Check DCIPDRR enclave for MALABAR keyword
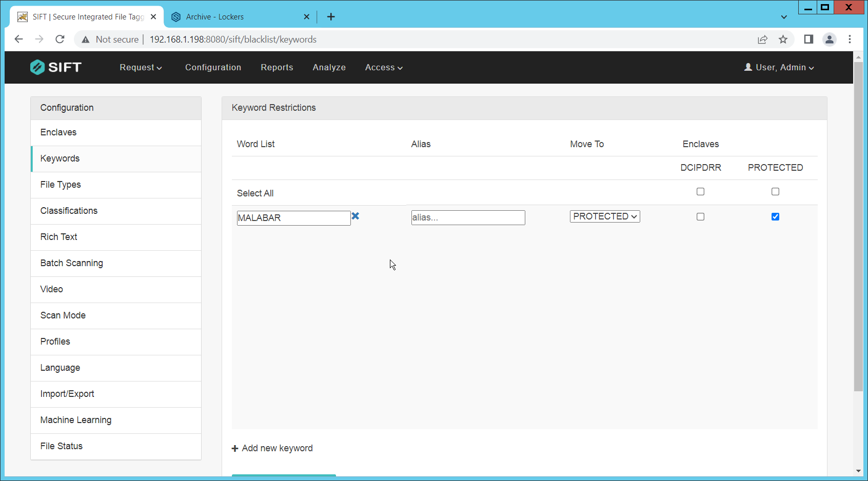 pos(700,217)
